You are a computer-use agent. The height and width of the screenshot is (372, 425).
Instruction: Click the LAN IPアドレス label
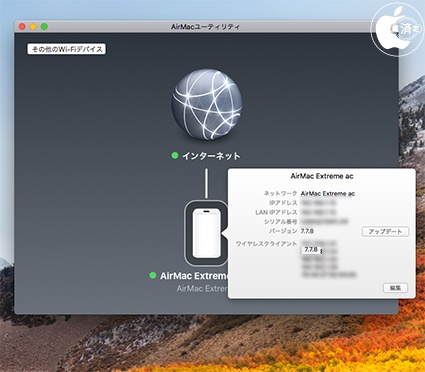(276, 212)
